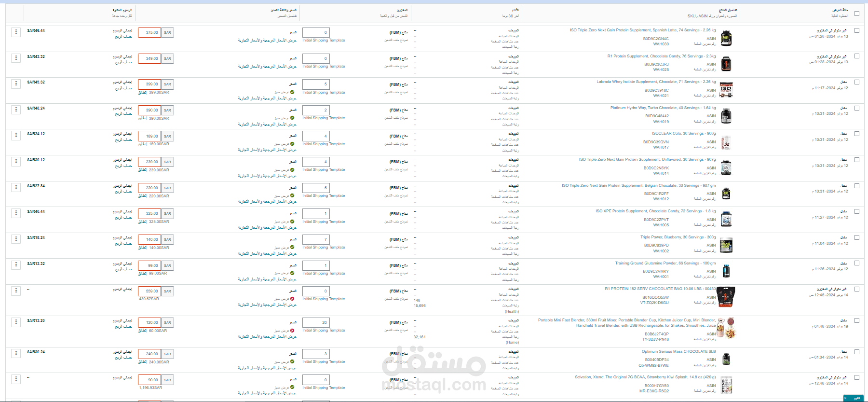Screen dimensions: 868x402
Task: Open the R1 Protein Chocolate Candy product image
Action: click(726, 64)
